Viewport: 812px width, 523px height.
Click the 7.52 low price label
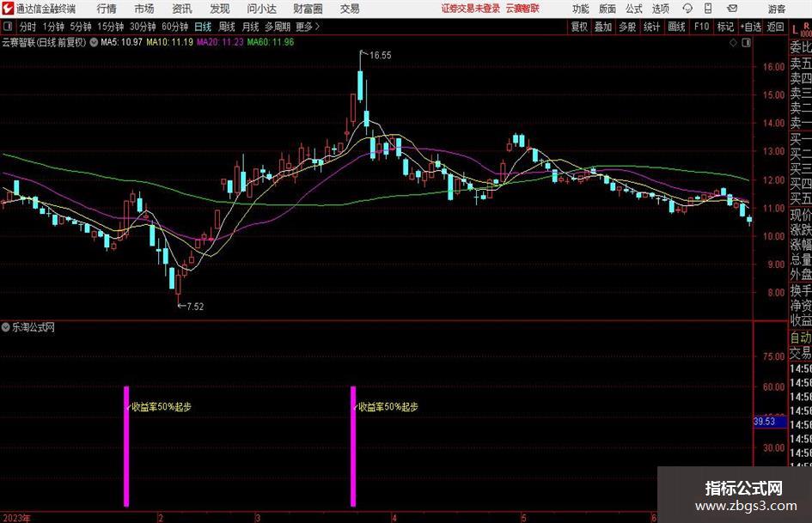point(195,307)
